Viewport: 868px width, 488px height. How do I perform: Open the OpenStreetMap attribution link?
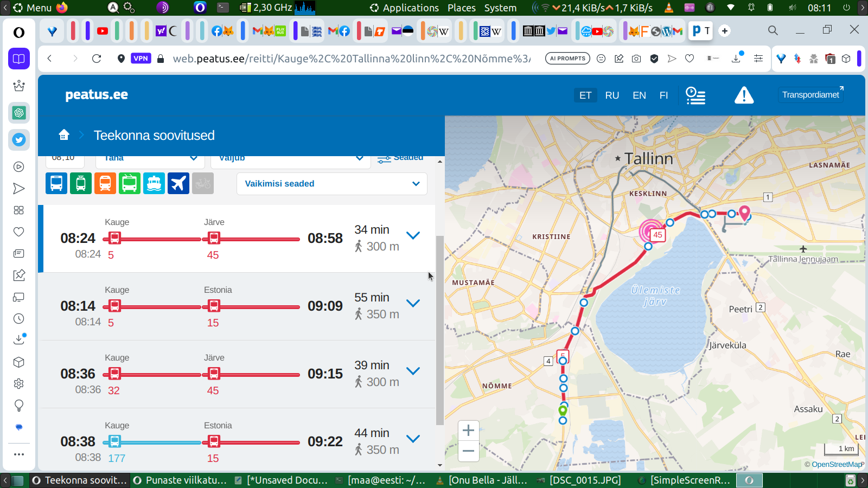coord(837,465)
